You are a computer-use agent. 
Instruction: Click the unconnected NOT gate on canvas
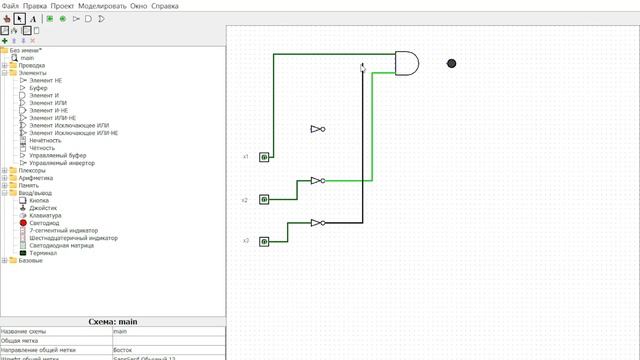[x=318, y=129]
